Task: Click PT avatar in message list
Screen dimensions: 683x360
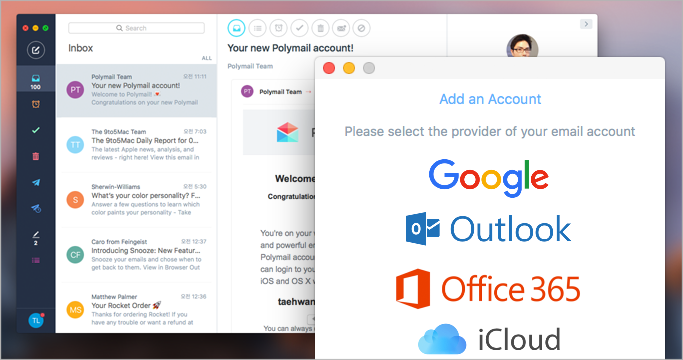Action: tap(75, 90)
